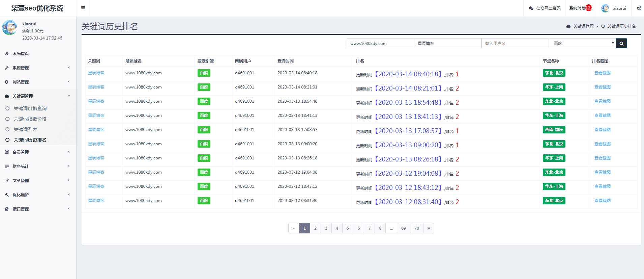Click the WeChat QR code icon
The width and height of the screenshot is (644, 279).
click(x=531, y=8)
